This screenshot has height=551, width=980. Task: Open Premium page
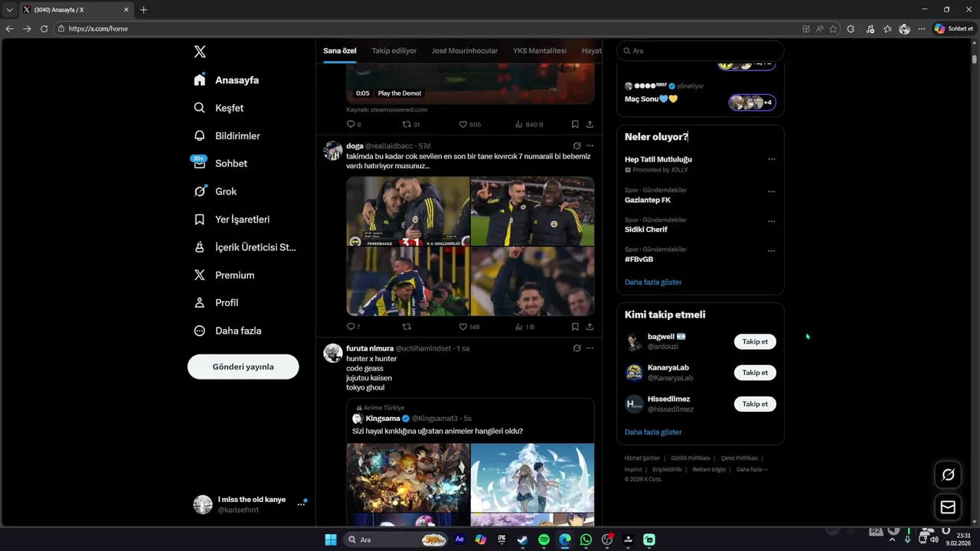coord(224,275)
